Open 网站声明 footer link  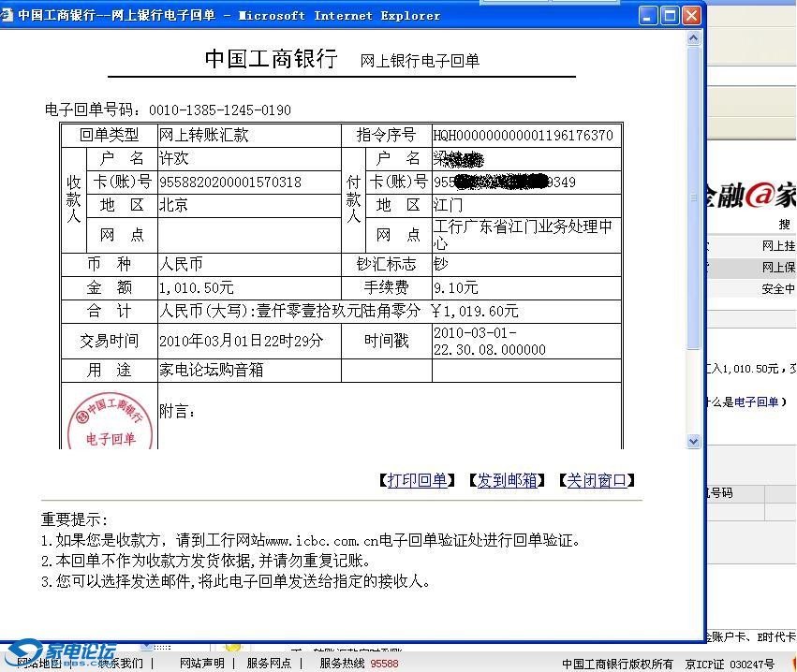tap(202, 664)
